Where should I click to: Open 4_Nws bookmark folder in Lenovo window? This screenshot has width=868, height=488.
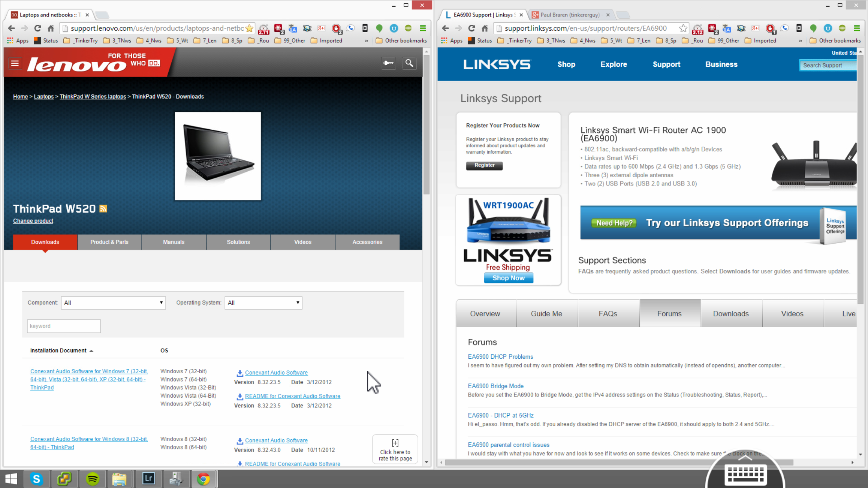(149, 40)
